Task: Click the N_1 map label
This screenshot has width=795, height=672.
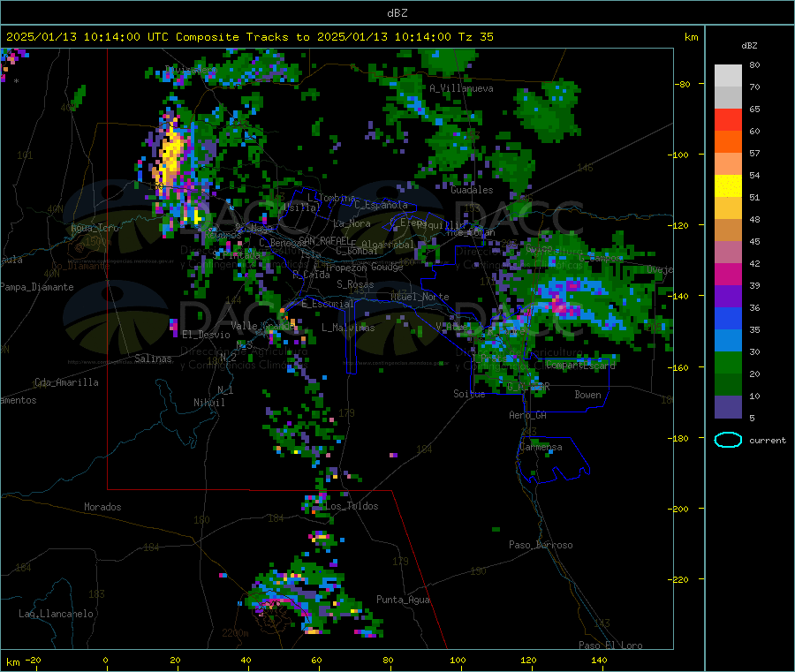Action: [225, 390]
